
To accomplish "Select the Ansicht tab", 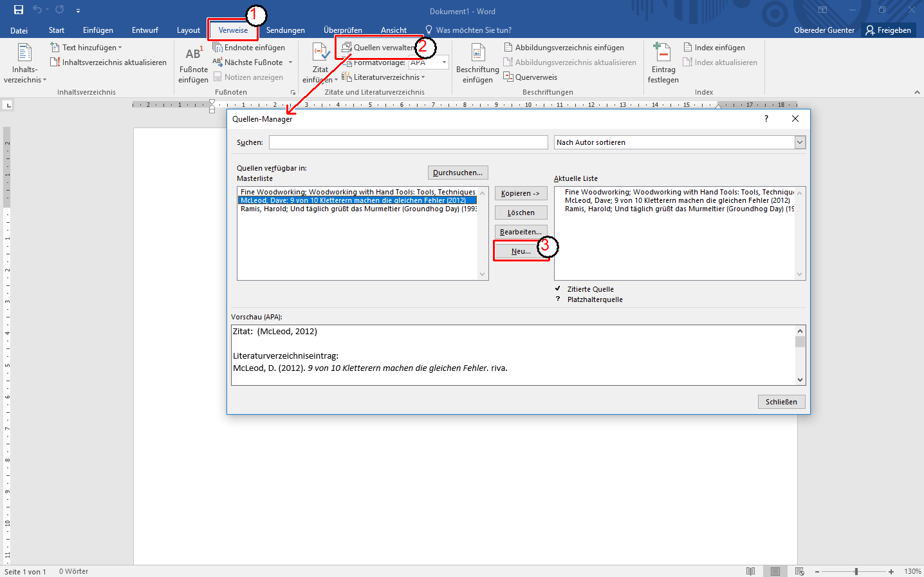I will (394, 30).
